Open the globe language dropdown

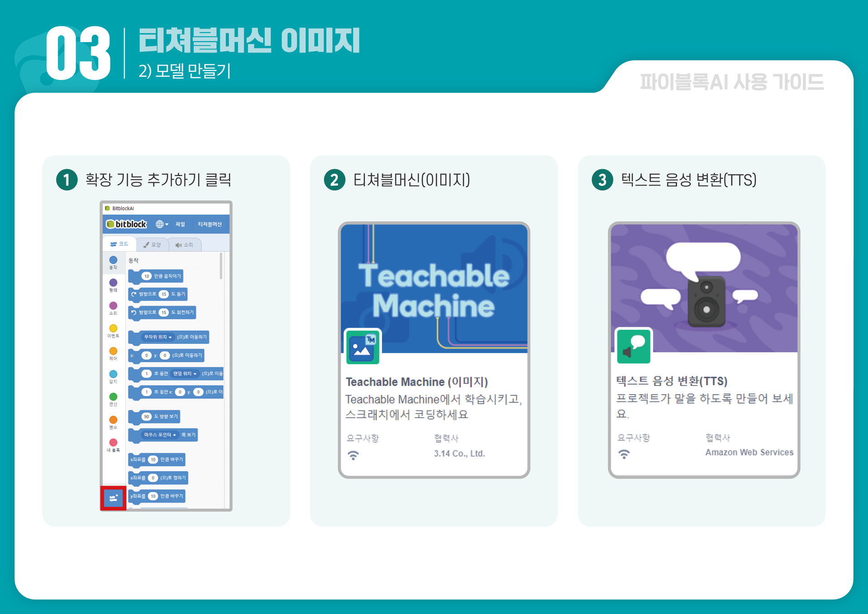[162, 224]
